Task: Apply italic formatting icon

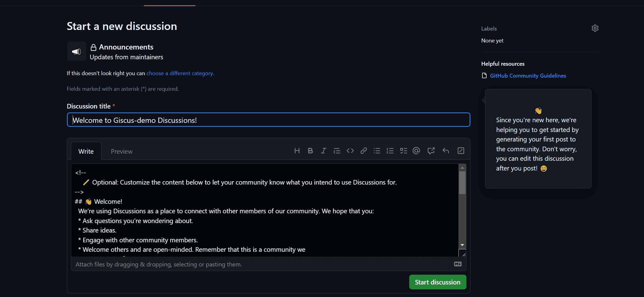Action: pyautogui.click(x=323, y=151)
